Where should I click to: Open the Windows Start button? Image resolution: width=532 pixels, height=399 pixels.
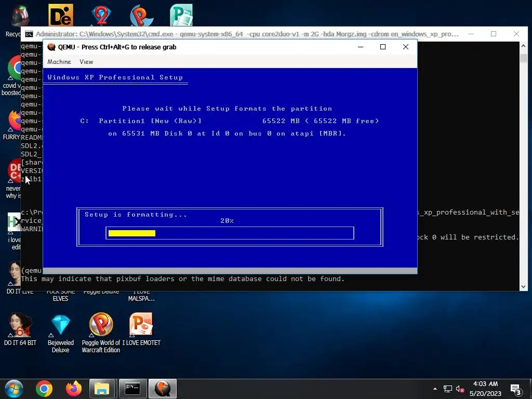14,389
